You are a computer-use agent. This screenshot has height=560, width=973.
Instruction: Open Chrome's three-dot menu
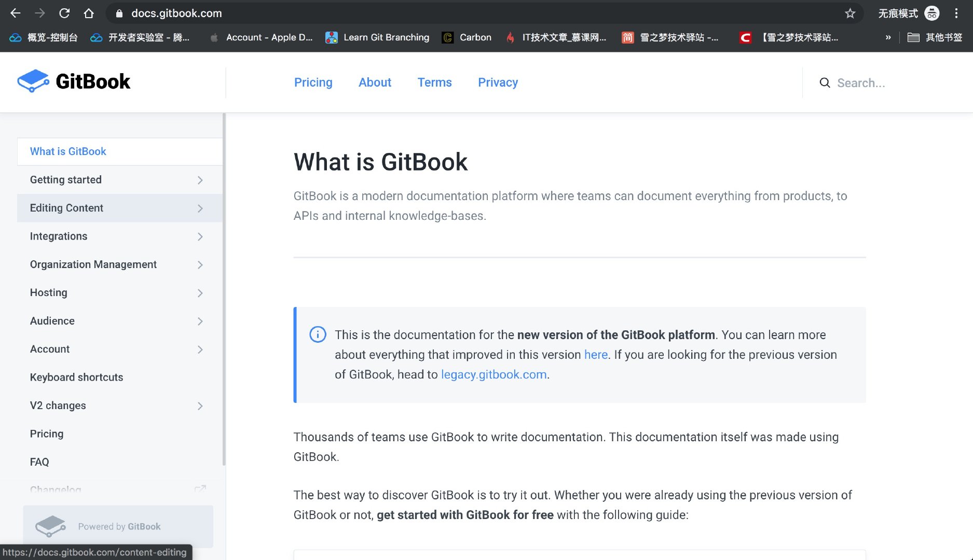coord(956,13)
